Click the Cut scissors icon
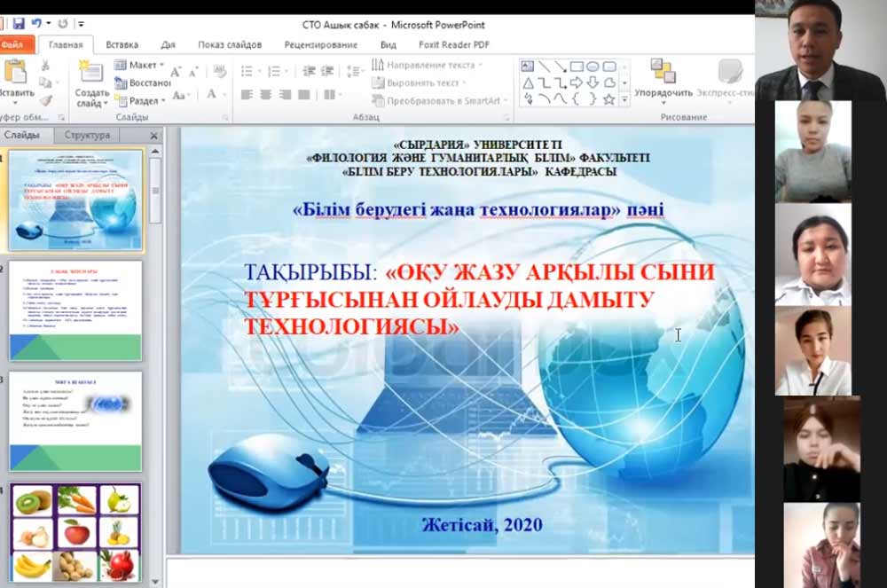This screenshot has width=887, height=588. (x=45, y=66)
